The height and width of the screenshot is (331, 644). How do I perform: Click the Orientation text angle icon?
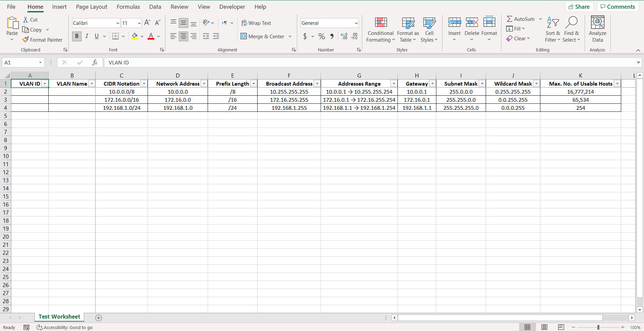[x=206, y=23]
